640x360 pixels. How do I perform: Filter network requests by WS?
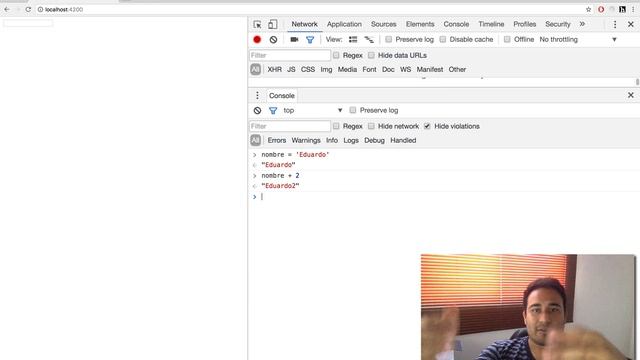point(406,69)
